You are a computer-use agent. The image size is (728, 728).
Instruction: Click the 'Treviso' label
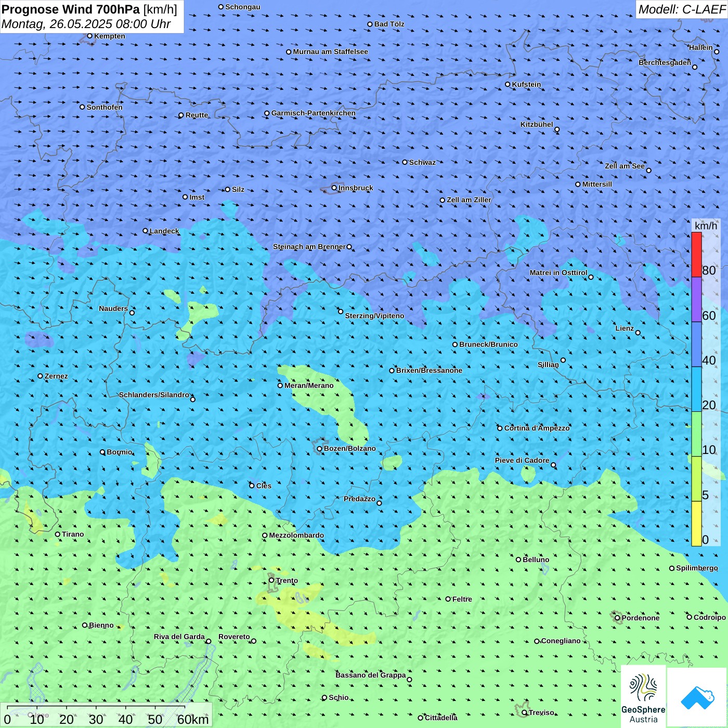tap(541, 712)
